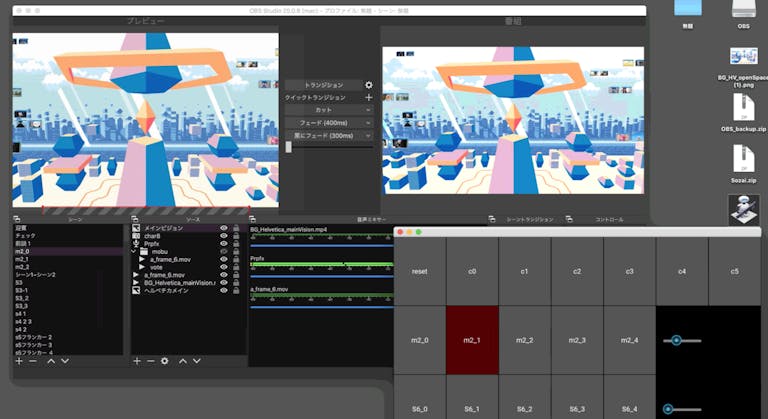Click the reset button
The width and height of the screenshot is (768, 419).
[420, 271]
